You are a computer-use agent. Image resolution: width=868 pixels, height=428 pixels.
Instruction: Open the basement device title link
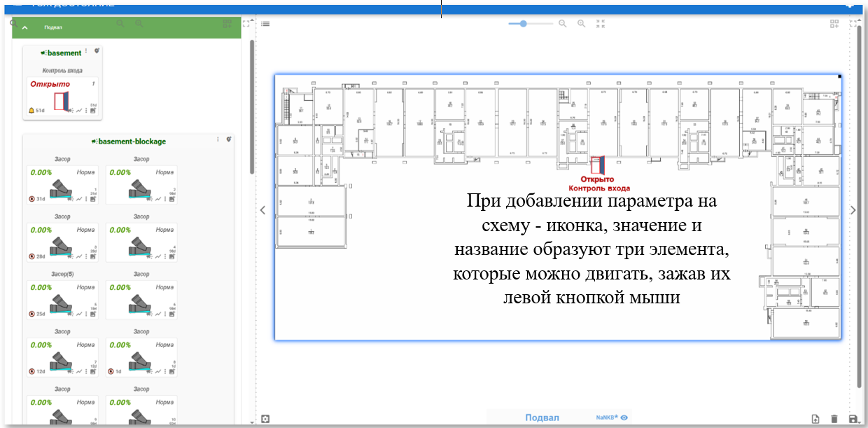64,53
